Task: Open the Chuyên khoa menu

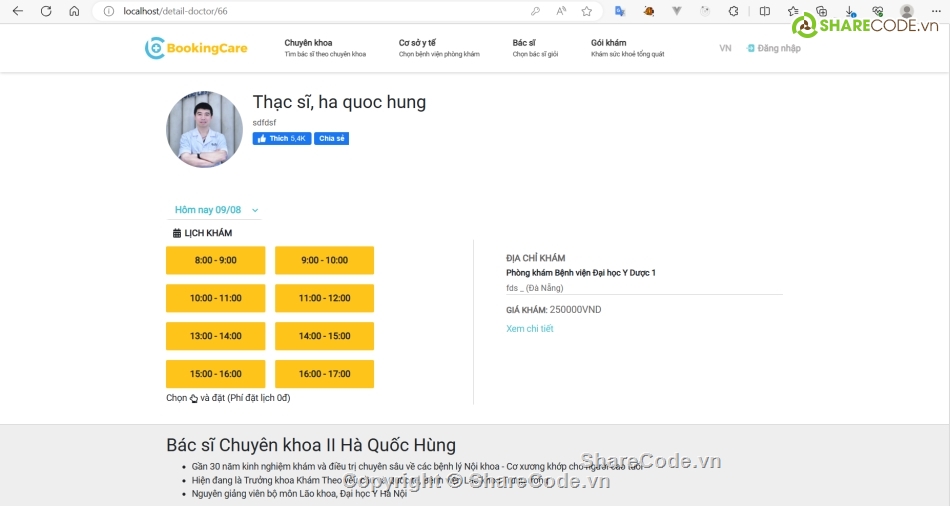Action: pos(308,43)
